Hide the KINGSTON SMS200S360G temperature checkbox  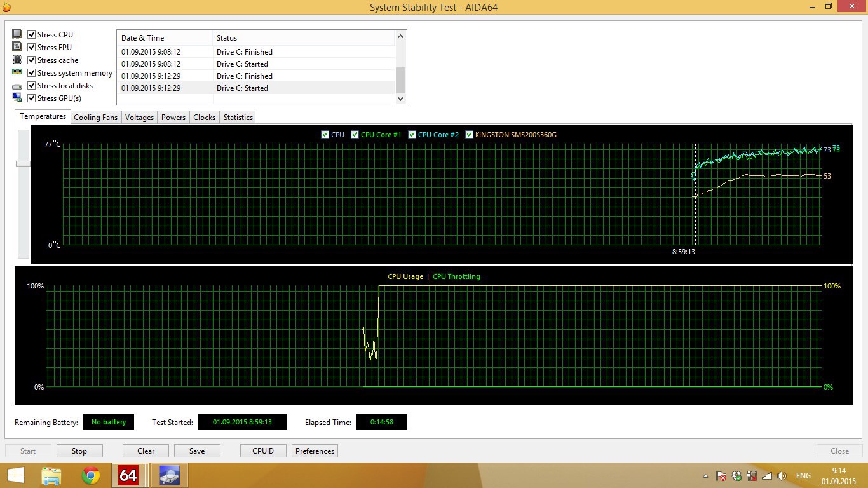pos(470,134)
